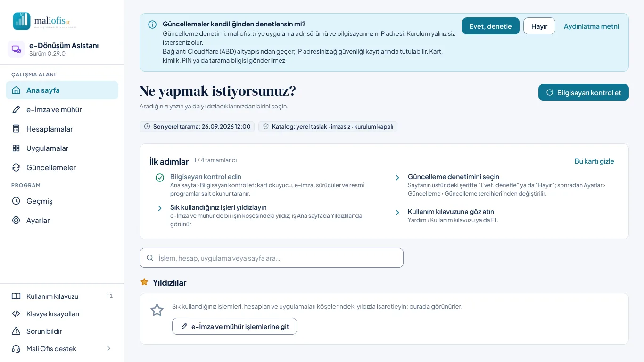Image resolution: width=644 pixels, height=362 pixels.
Task: Focus the İşlem, hesap, uygulama search field
Action: [x=272, y=258]
